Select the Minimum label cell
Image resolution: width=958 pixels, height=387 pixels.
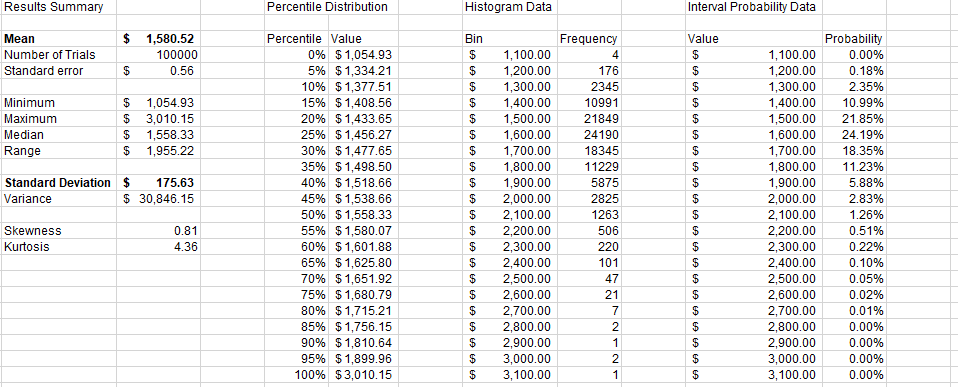point(59,103)
